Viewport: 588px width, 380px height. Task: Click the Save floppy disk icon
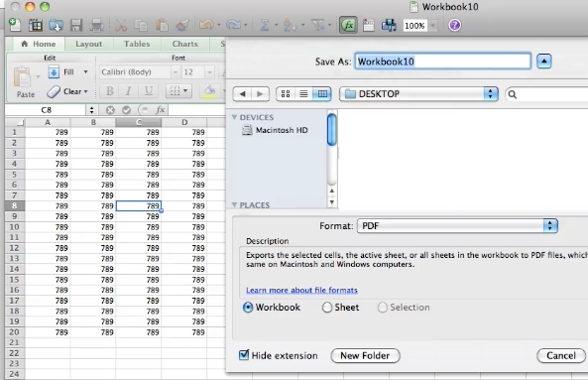(x=76, y=25)
